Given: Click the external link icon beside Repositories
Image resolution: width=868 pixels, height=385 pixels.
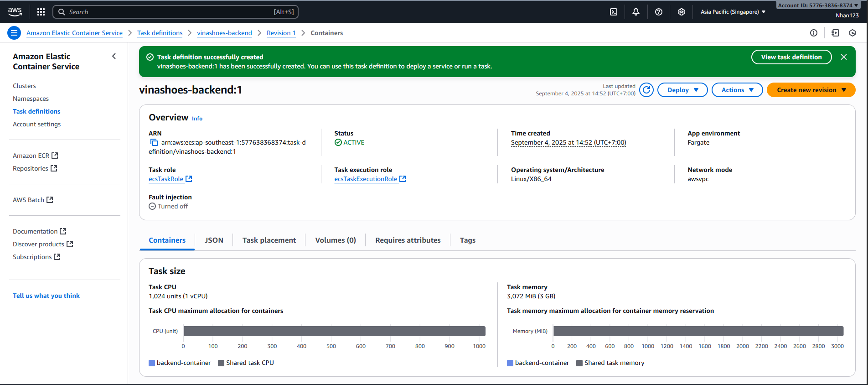Looking at the screenshot, I should [54, 168].
